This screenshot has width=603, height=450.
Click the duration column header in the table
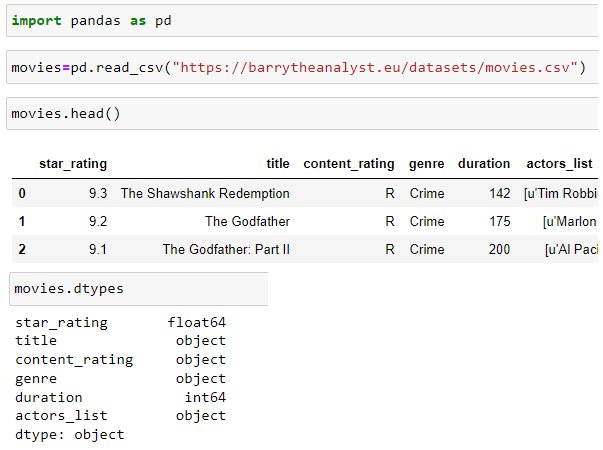coord(484,164)
